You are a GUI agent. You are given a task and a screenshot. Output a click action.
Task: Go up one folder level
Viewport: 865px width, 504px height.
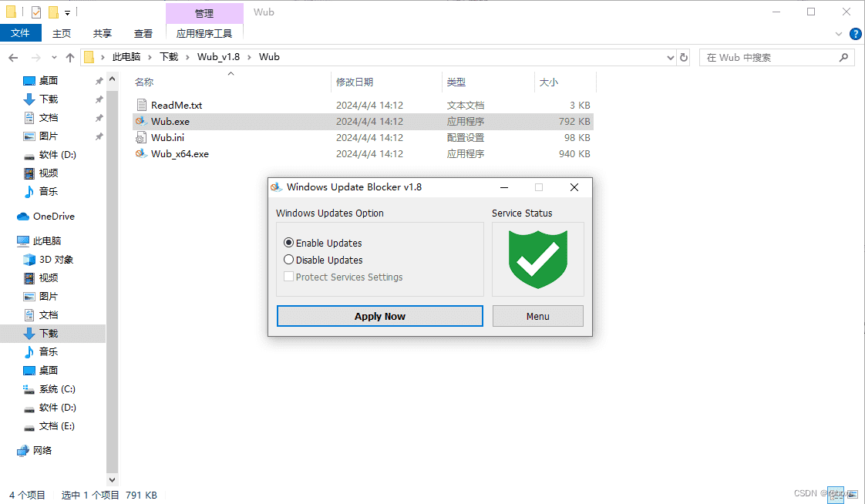[x=70, y=57]
